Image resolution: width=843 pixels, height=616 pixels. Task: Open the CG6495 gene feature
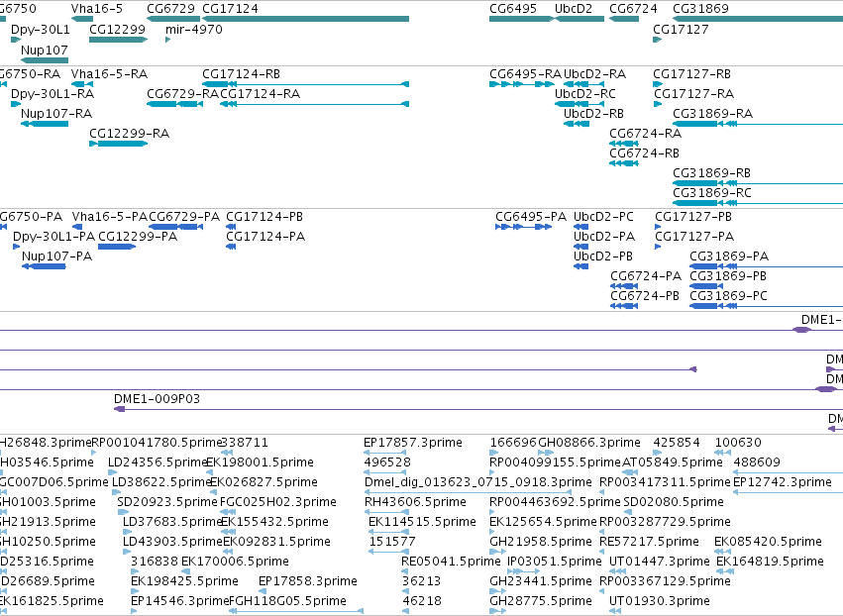[x=521, y=19]
